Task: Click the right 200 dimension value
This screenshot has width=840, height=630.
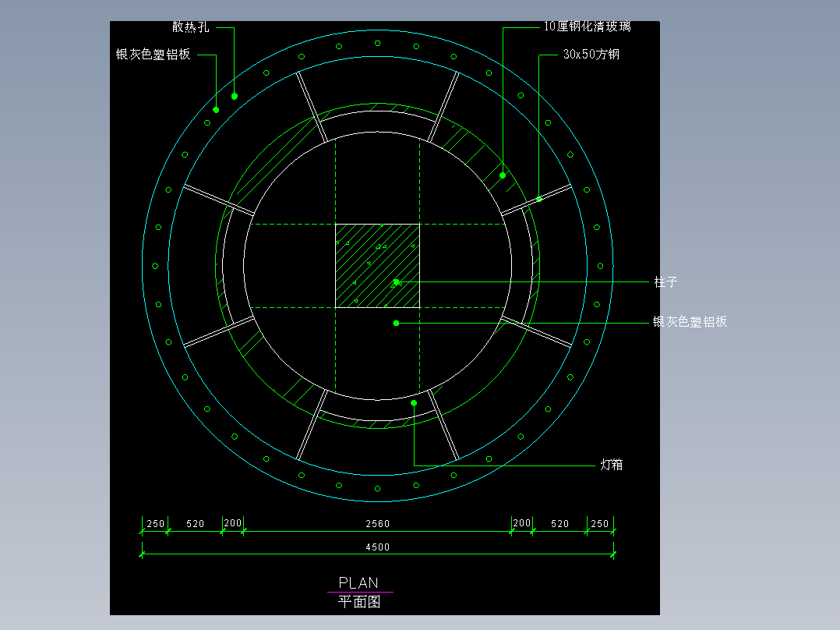Action: click(x=522, y=522)
